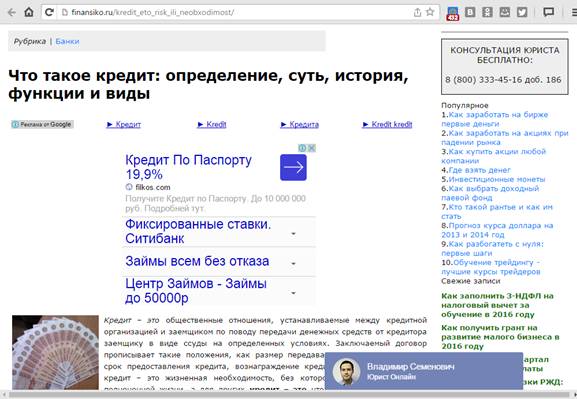Screen dimensions: 577x399
Task: Open the Владимир Семенович chat popup
Action: tap(424, 371)
